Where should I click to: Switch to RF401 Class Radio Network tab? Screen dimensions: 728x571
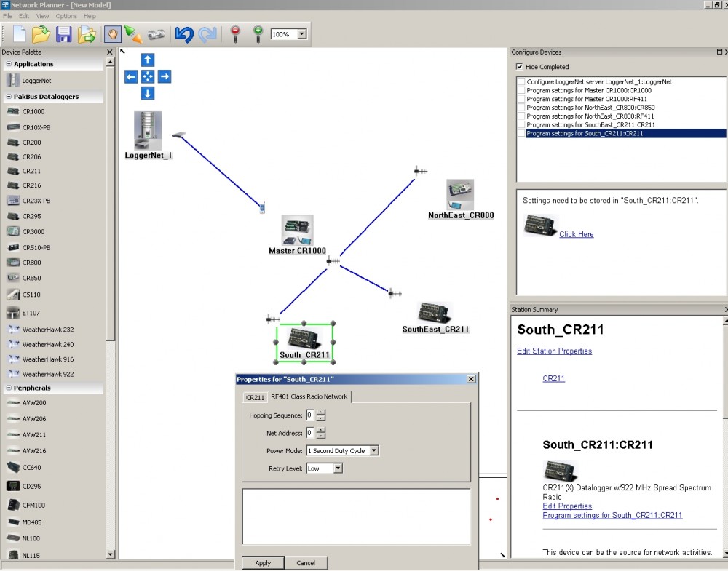[x=309, y=396]
